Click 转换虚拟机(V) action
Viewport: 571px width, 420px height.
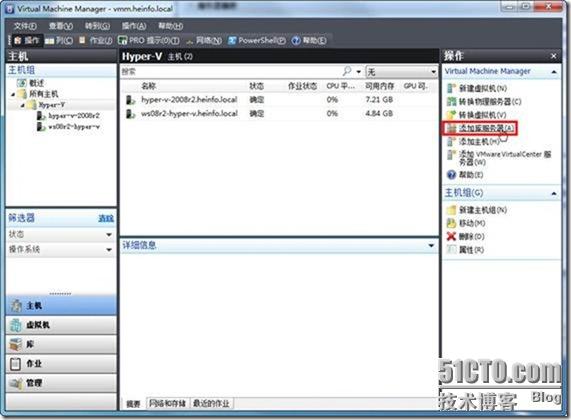pos(476,115)
